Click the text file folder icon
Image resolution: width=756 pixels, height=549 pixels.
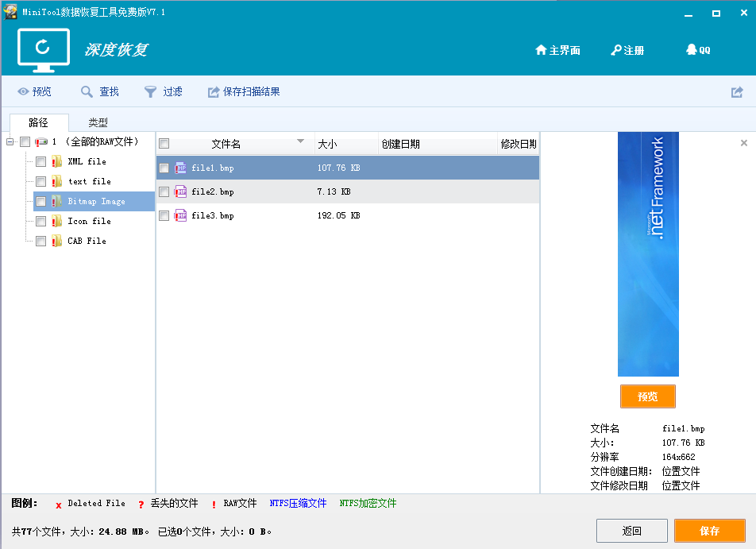pyautogui.click(x=56, y=181)
